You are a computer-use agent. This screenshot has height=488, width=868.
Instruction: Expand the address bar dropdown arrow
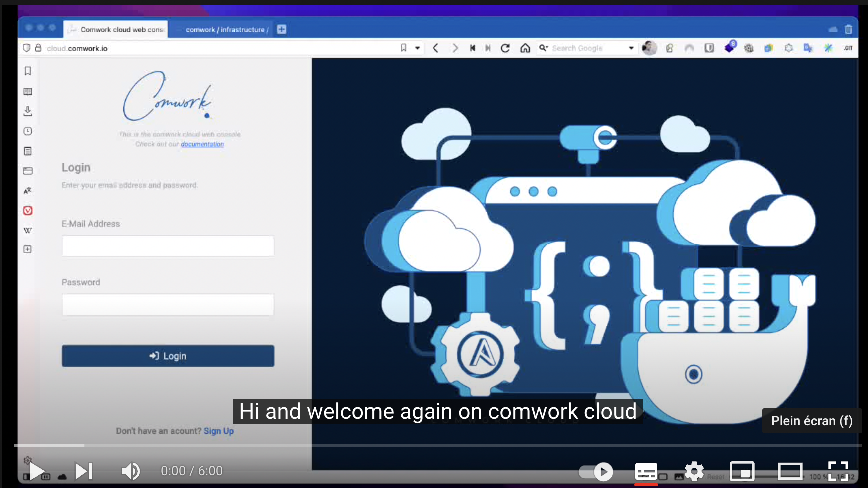click(x=417, y=48)
